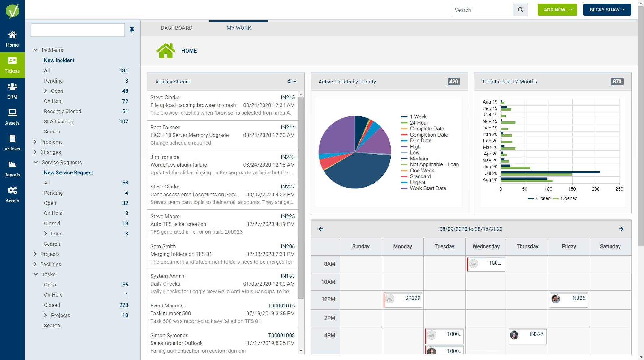644x360 pixels.
Task: Select the Assets sidebar icon
Action: [x=12, y=117]
